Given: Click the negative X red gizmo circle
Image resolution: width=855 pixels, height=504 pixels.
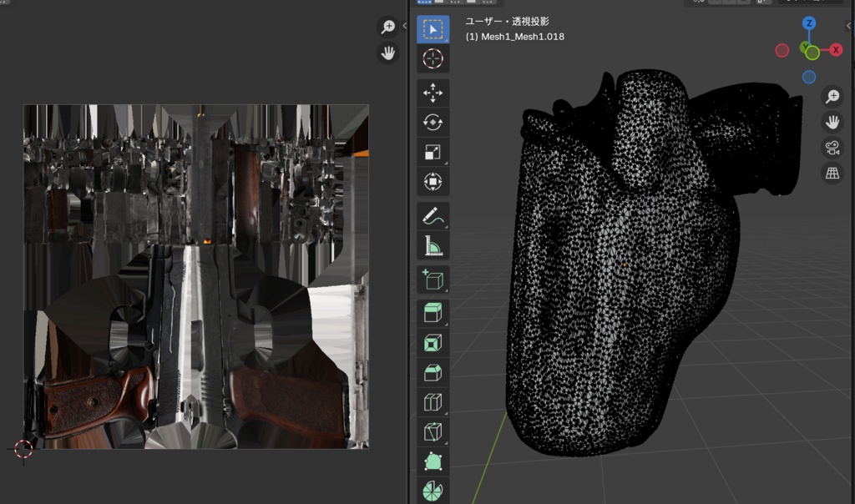Looking at the screenshot, I should pyautogui.click(x=782, y=51).
